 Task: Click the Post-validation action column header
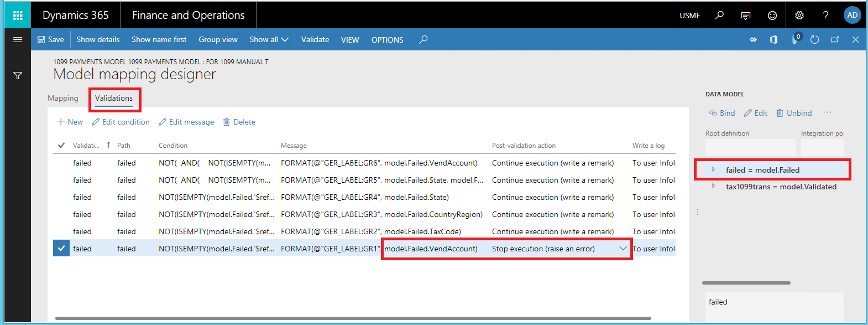coord(524,145)
